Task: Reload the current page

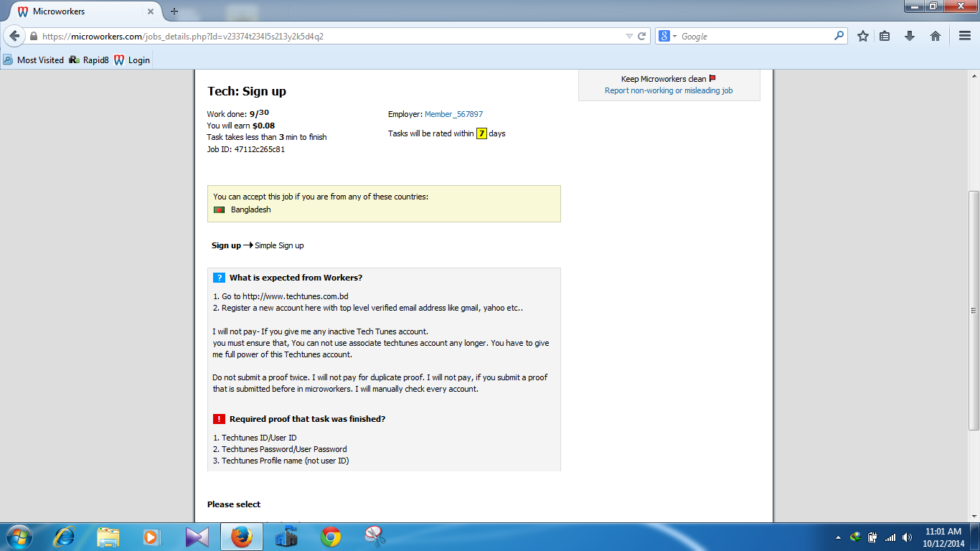Action: [642, 36]
